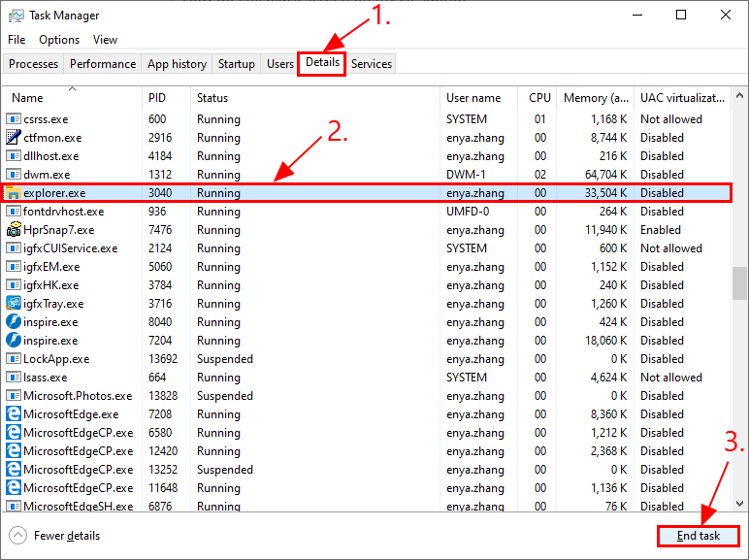Screen dimensions: 749x560
Task: Select the ctfmon.exe pen icon
Action: pyautogui.click(x=14, y=138)
